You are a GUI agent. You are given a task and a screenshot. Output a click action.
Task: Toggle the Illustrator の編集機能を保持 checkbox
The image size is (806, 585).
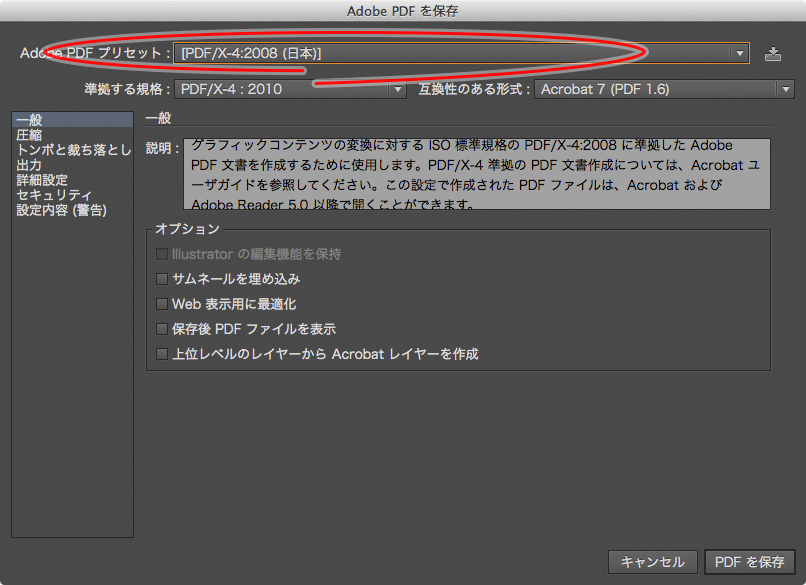click(163, 255)
